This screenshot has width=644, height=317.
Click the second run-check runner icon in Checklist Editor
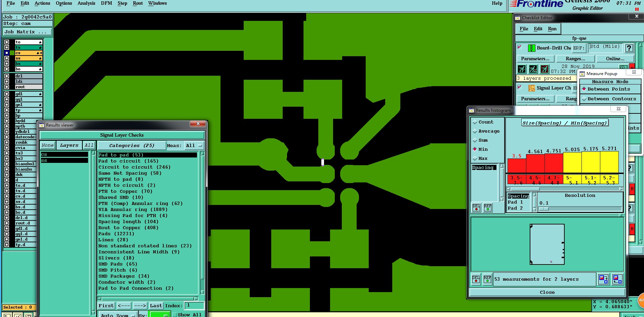(533, 69)
